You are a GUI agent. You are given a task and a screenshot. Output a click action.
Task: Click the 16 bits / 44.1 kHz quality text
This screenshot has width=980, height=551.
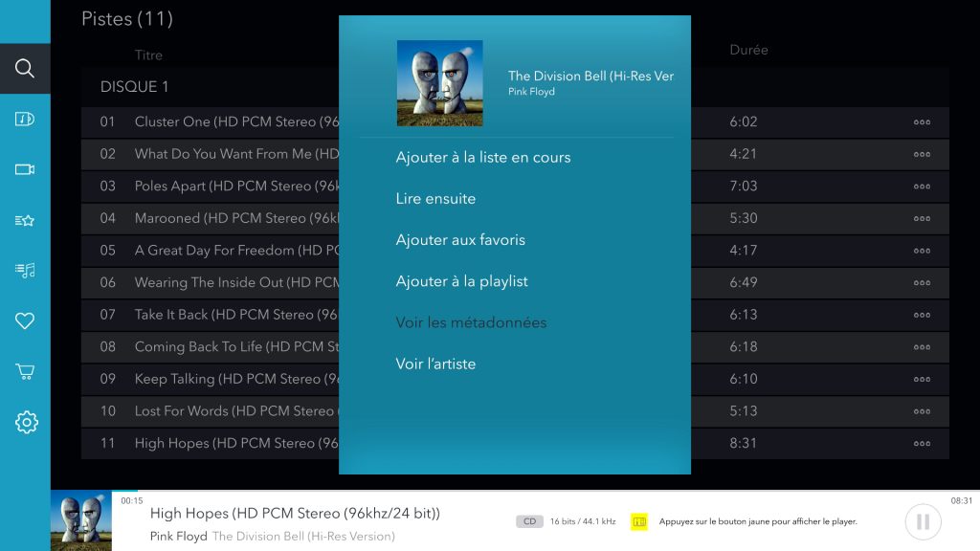[583, 521]
